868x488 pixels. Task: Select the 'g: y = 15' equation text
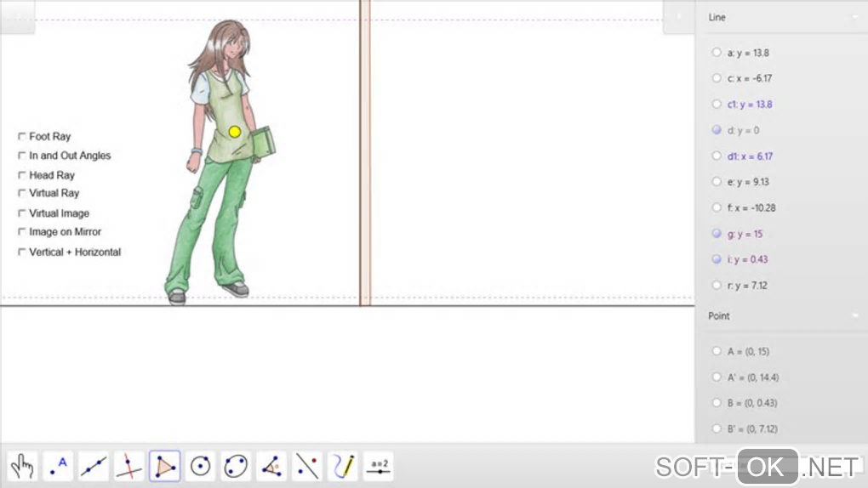pyautogui.click(x=745, y=234)
